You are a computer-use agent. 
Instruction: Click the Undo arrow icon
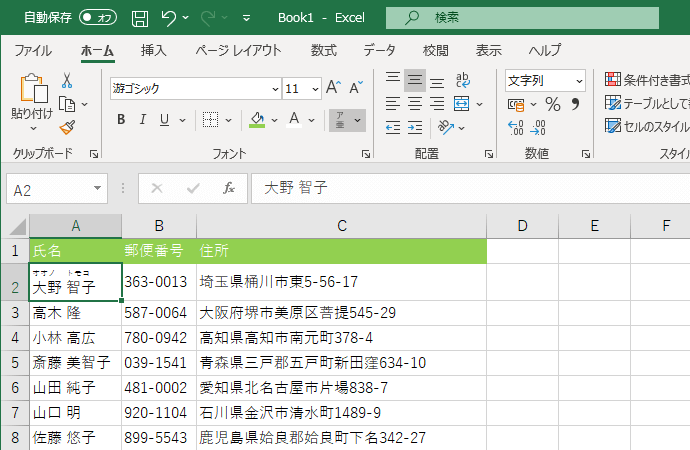click(169, 18)
